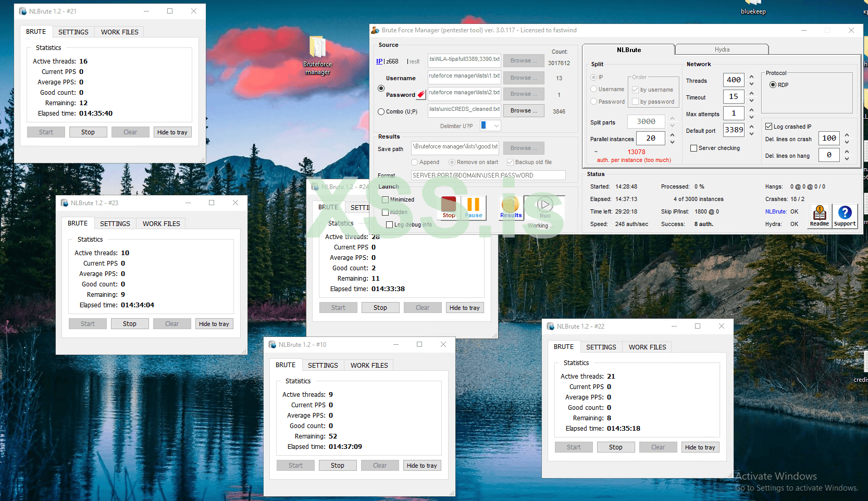Open the Results coin icon
The width and height of the screenshot is (868, 501).
(x=510, y=207)
